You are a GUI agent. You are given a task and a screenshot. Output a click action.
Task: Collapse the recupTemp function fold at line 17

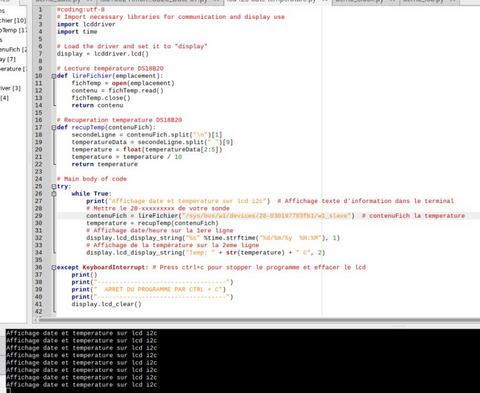[x=54, y=128]
